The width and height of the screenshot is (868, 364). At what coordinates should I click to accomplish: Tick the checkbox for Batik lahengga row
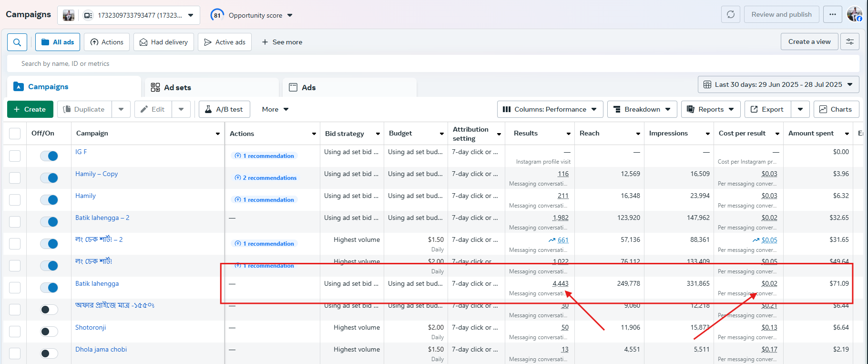coord(15,288)
